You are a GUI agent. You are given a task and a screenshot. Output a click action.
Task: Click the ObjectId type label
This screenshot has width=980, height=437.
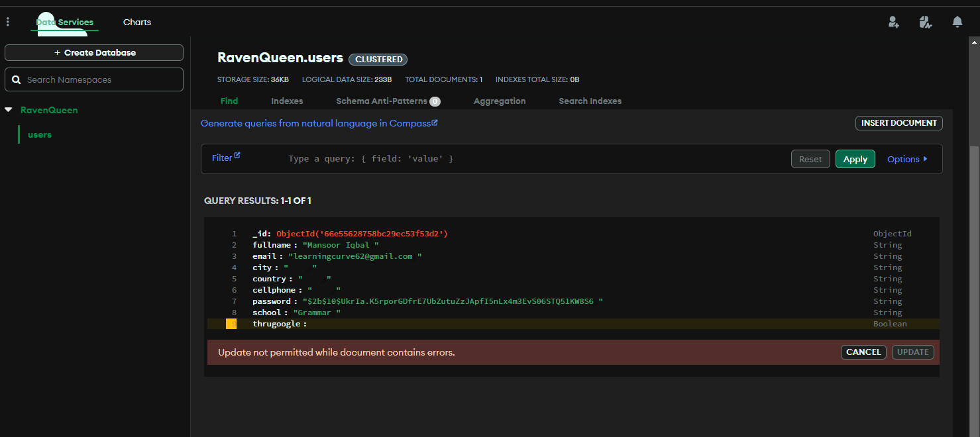coord(893,234)
